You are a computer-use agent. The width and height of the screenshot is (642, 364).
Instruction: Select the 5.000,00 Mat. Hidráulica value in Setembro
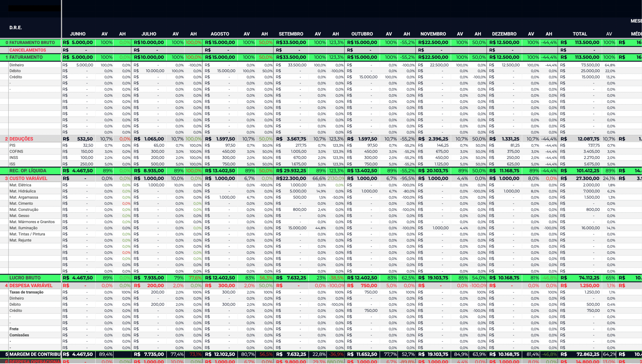(x=298, y=191)
